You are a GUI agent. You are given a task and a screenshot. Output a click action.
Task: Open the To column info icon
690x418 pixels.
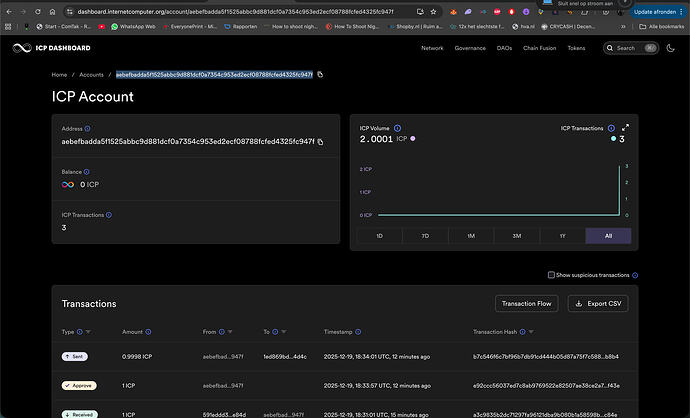tap(275, 332)
